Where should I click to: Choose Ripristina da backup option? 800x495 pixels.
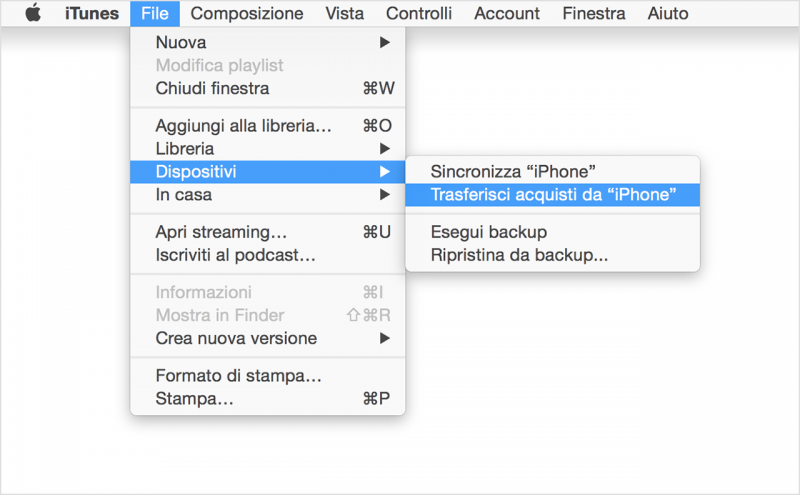pos(553,255)
